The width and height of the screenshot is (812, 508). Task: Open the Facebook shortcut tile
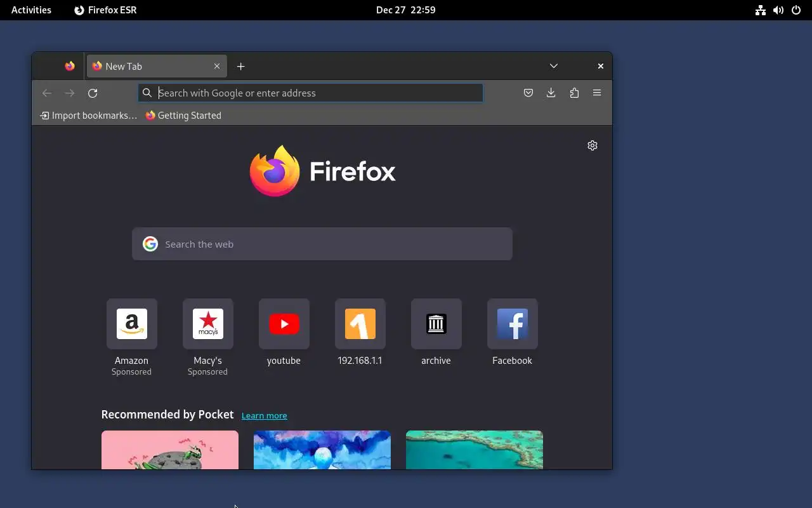click(x=513, y=324)
